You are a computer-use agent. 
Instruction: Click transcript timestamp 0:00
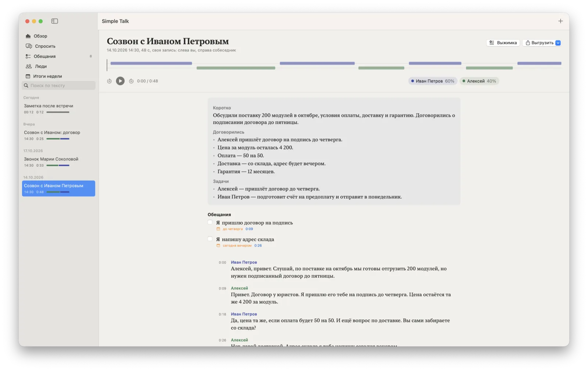tap(222, 262)
